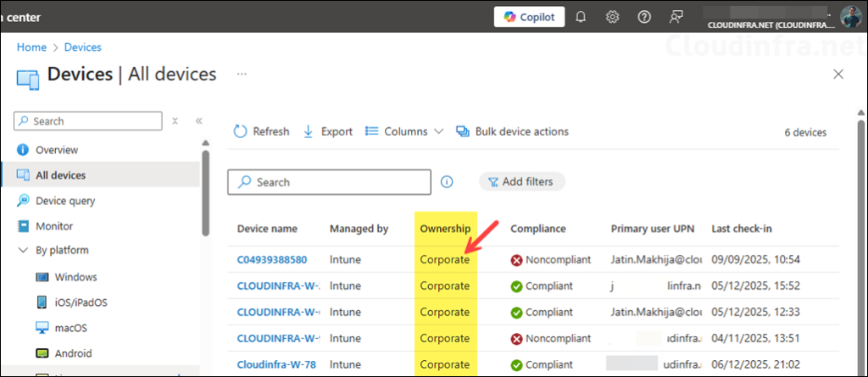868x377 pixels.
Task: Open the settings gear icon
Action: (x=612, y=17)
